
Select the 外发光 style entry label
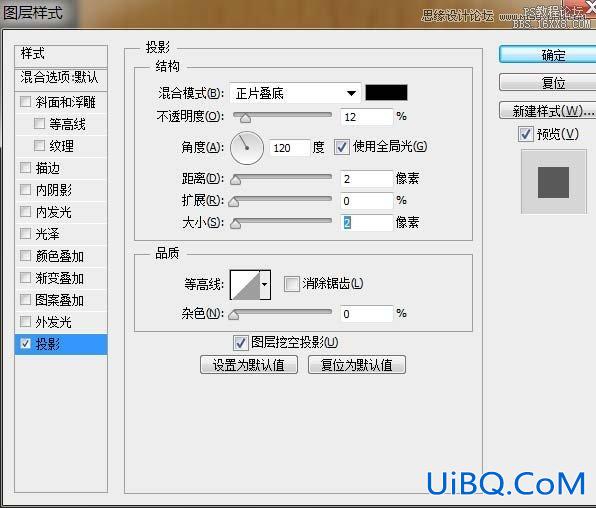click(x=54, y=322)
